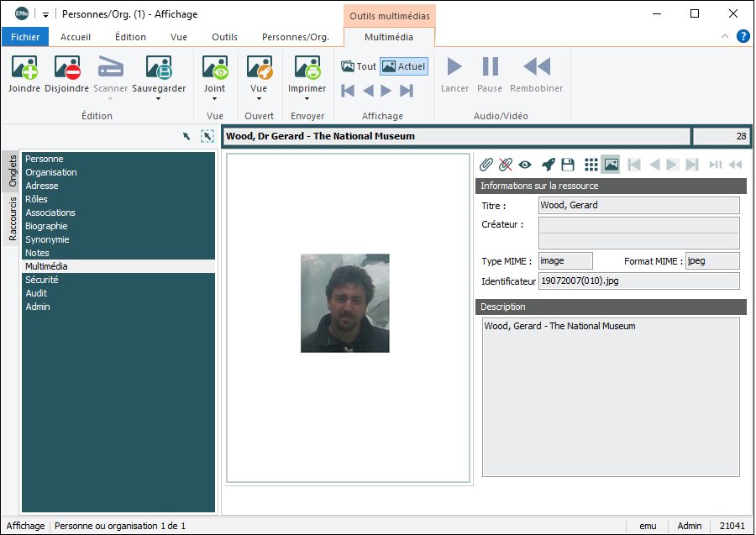Open the blue help question mark icon
Viewport: 756px width, 535px height.
click(743, 36)
